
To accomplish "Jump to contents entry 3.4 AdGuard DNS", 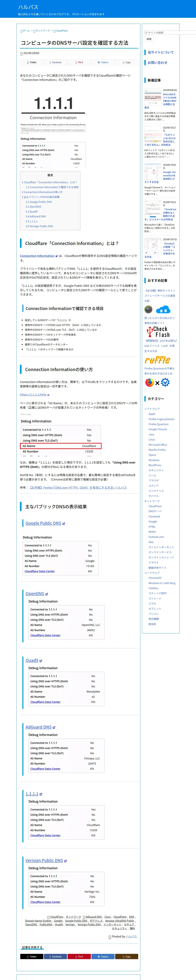I will pyautogui.click(x=36, y=216).
